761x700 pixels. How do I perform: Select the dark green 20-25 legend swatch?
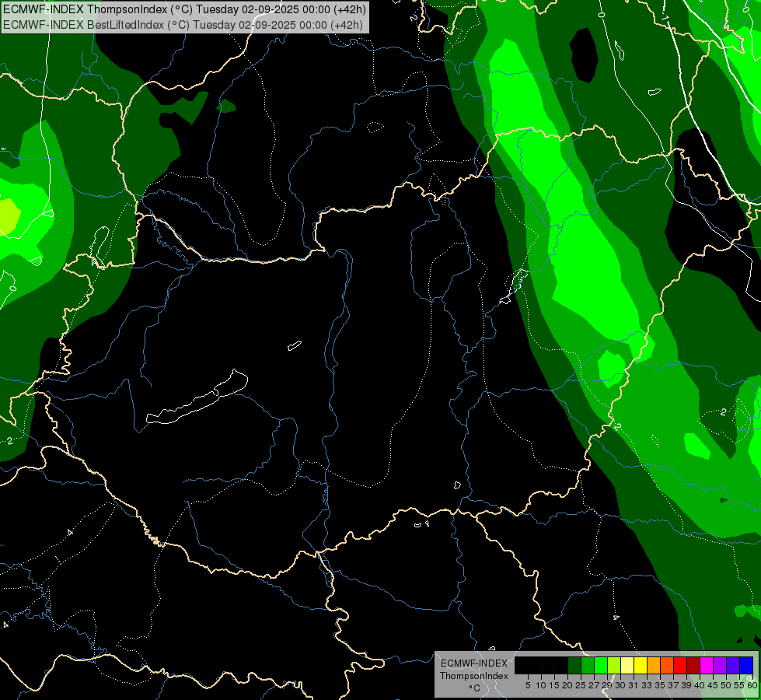[574, 665]
